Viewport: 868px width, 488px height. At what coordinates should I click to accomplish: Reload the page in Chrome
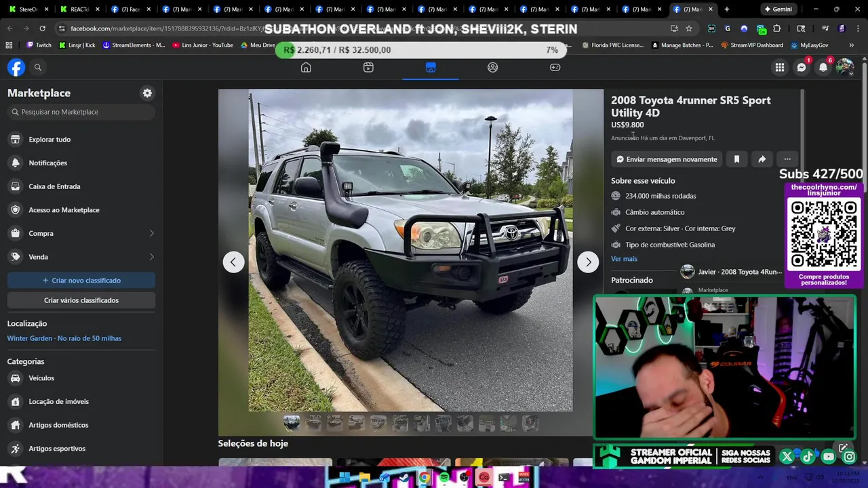[x=42, y=28]
